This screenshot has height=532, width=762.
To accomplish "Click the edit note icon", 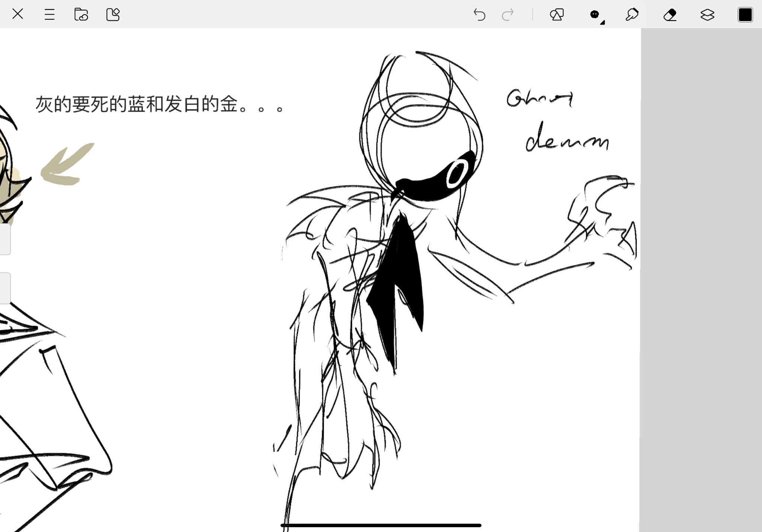I will pyautogui.click(x=113, y=15).
